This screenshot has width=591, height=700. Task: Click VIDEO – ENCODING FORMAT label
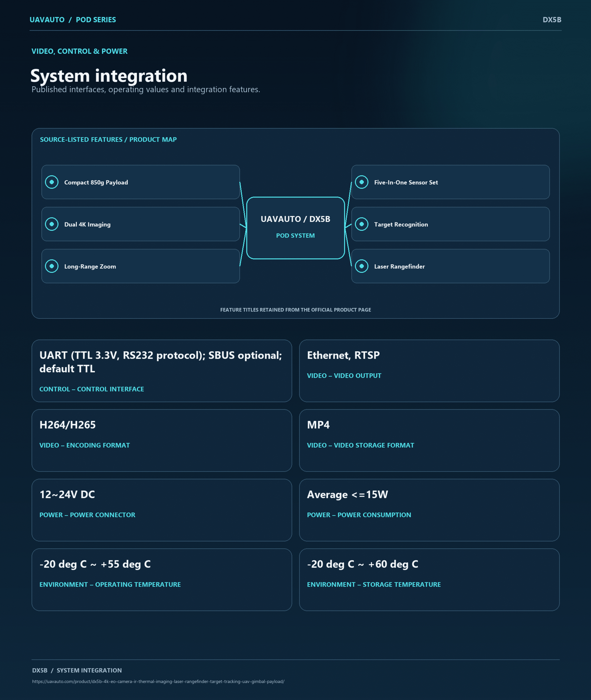[85, 445]
